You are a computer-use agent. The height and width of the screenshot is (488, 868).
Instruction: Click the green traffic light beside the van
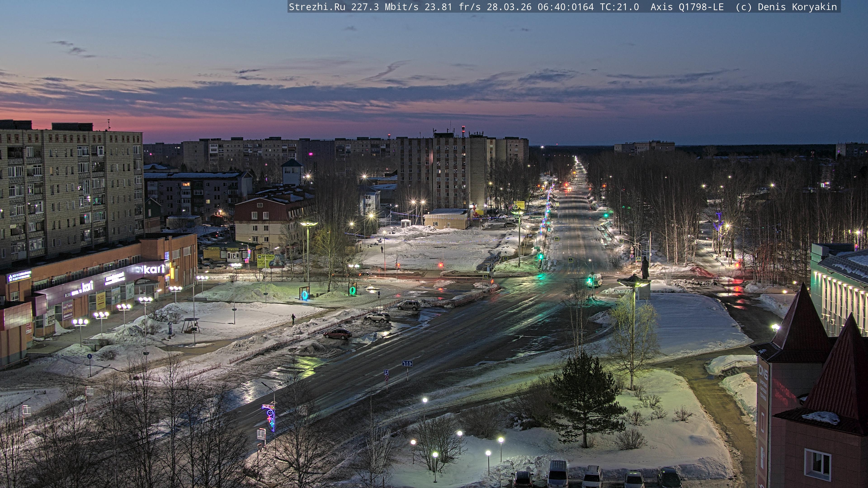pos(589,280)
